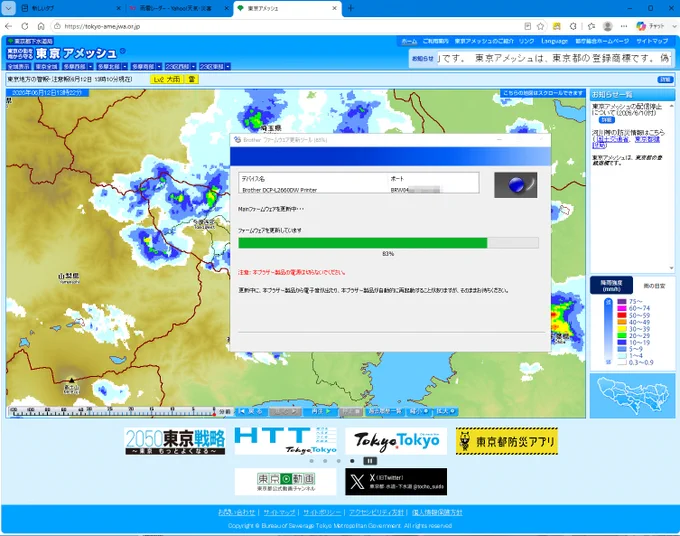Click the firmware update progress bar

[388, 243]
